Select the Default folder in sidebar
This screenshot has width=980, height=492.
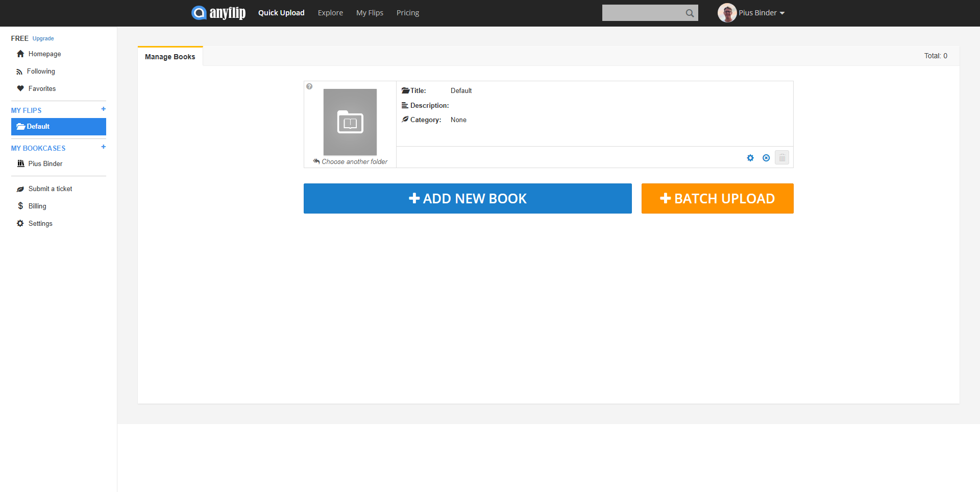click(58, 127)
